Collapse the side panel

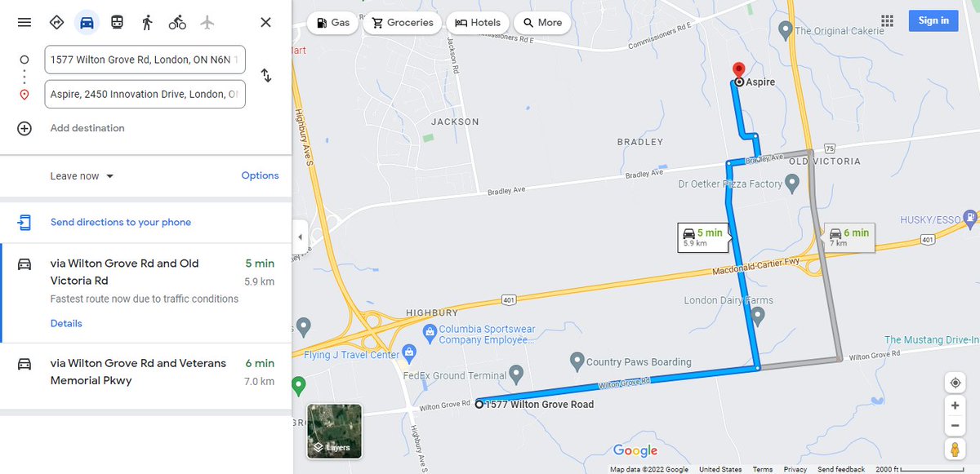point(300,237)
